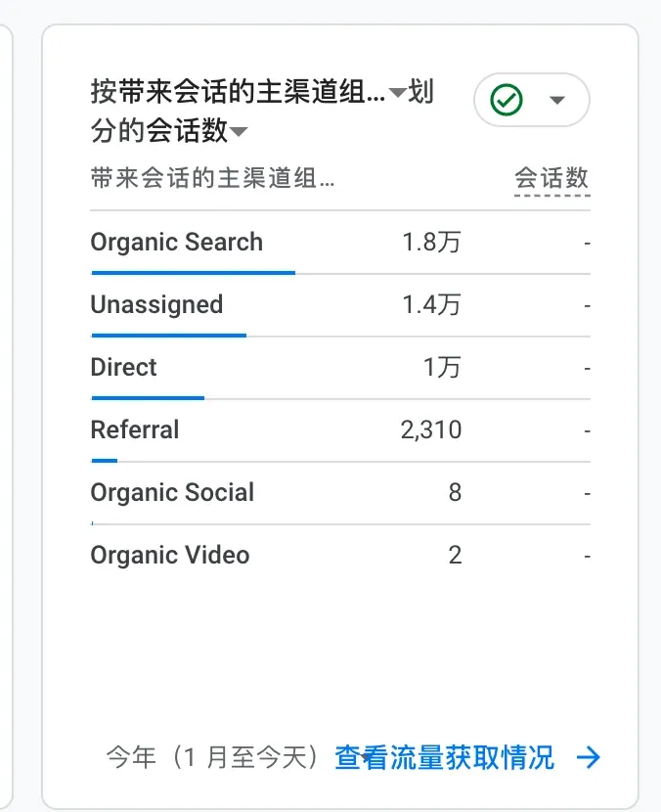
Task: Click the blue bar under Unassigned
Action: pyautogui.click(x=168, y=336)
